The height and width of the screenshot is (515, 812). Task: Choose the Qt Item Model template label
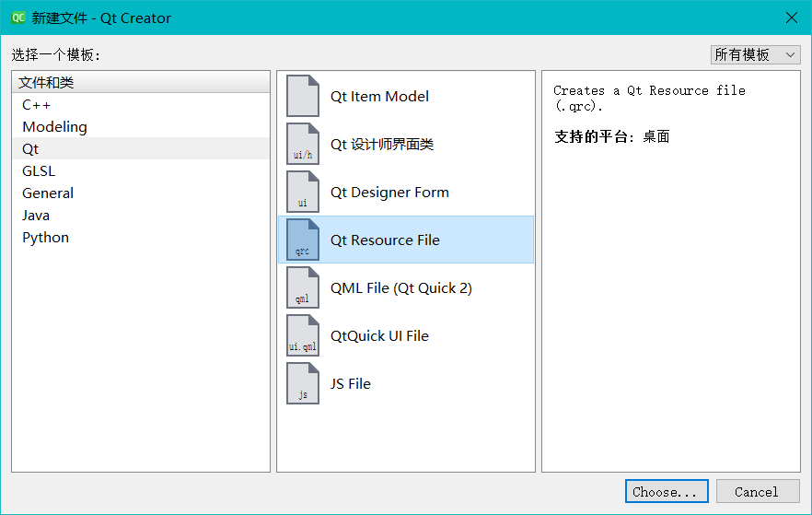pos(379,97)
